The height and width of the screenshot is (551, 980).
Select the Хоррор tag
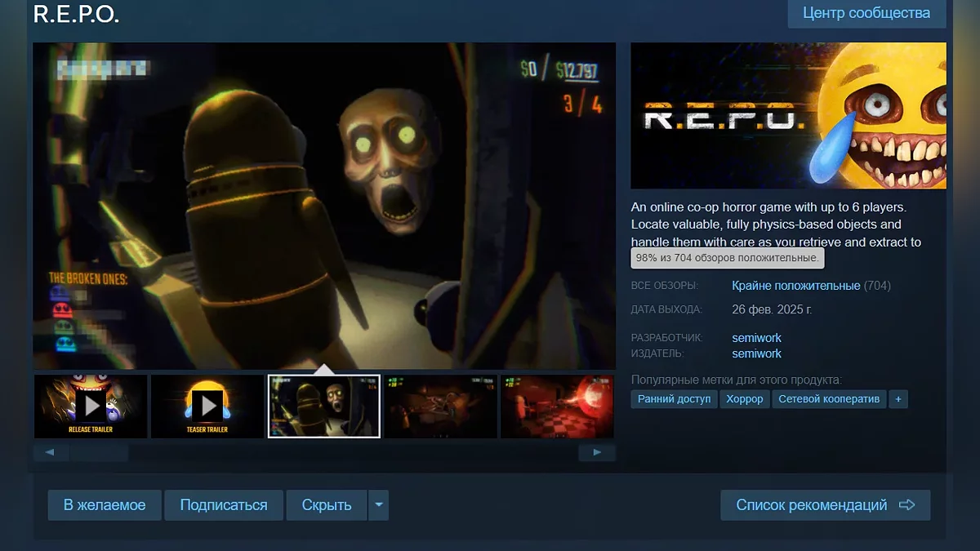(744, 399)
